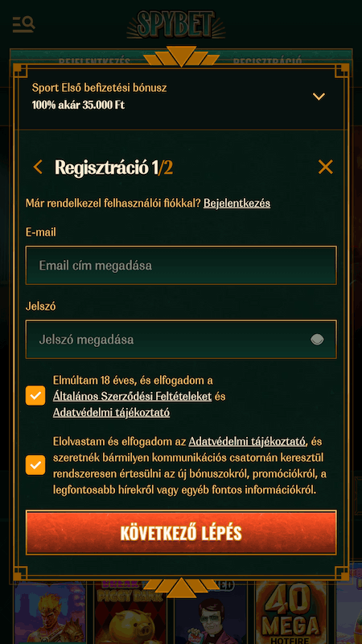This screenshot has height=644, width=362.
Task: Uncheck the promotional communications consent checkbox
Action: click(35, 465)
